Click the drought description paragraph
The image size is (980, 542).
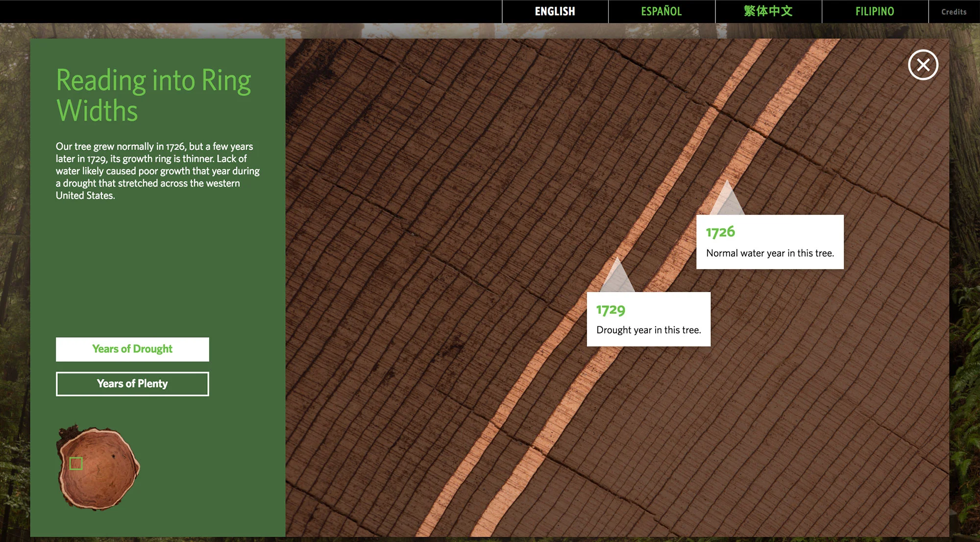[x=157, y=171]
